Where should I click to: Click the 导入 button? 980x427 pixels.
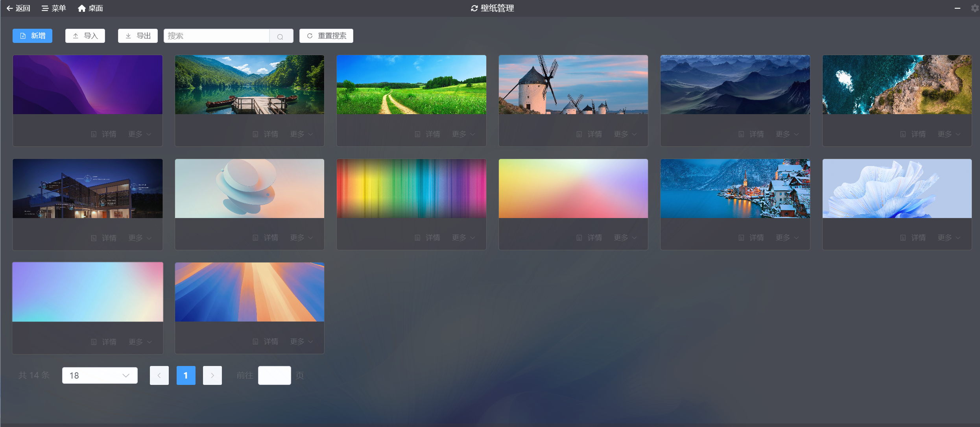pyautogui.click(x=85, y=36)
